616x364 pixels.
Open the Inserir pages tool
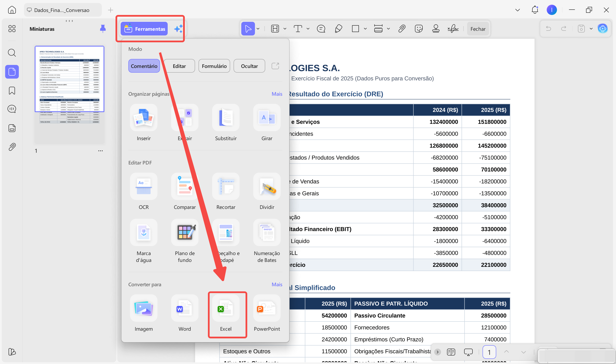coord(144,123)
